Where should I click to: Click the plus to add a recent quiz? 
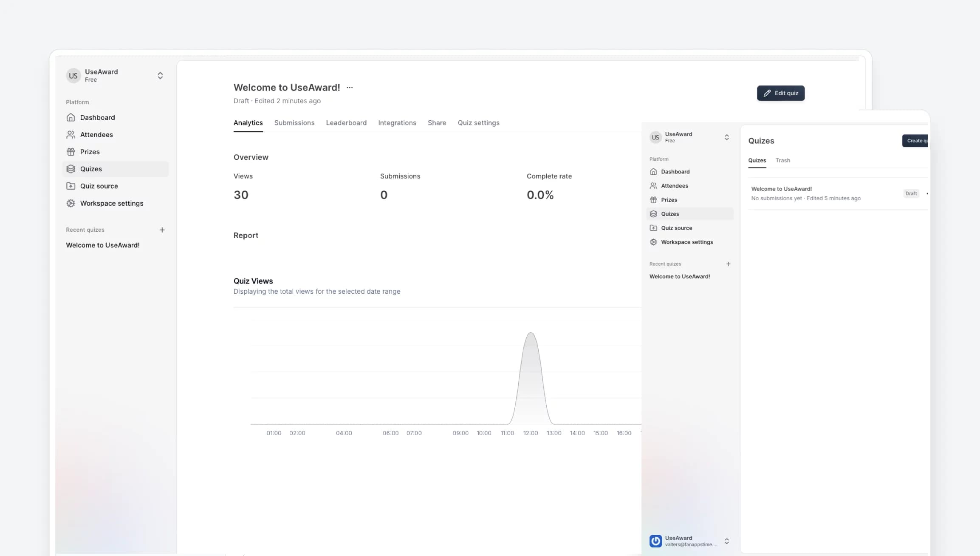(162, 230)
